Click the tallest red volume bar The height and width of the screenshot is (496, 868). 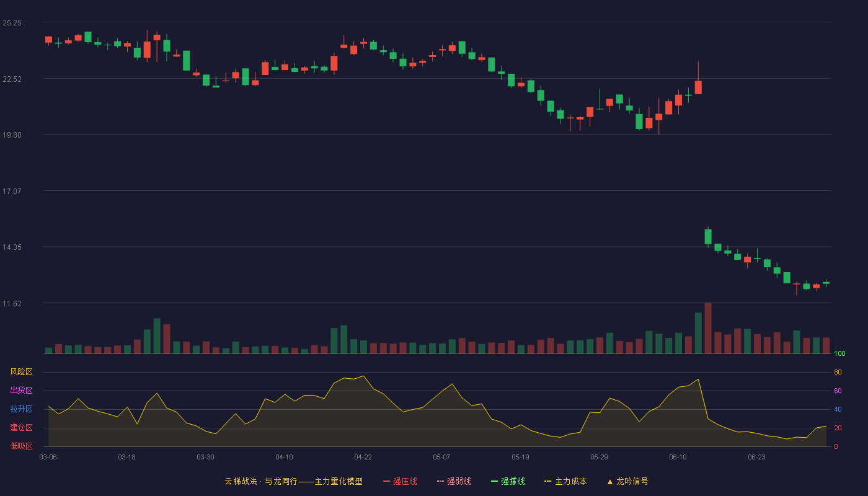point(708,328)
